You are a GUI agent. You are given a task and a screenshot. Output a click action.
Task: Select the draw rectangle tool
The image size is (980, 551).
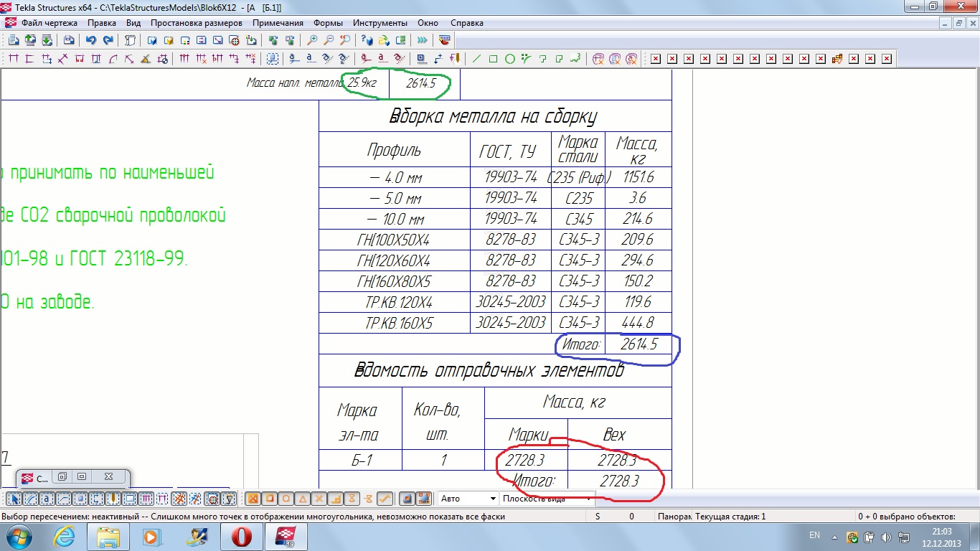(494, 59)
